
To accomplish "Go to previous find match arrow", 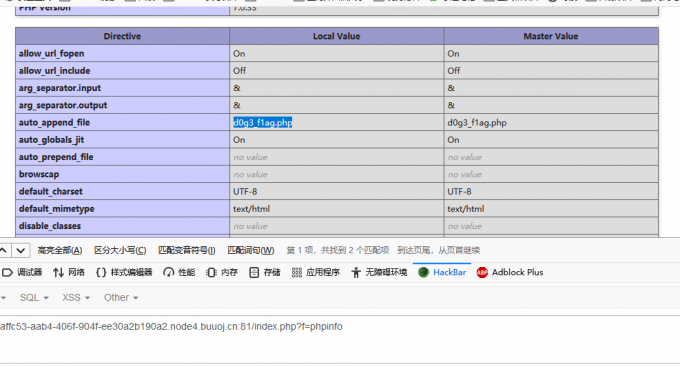I will [x=4, y=250].
